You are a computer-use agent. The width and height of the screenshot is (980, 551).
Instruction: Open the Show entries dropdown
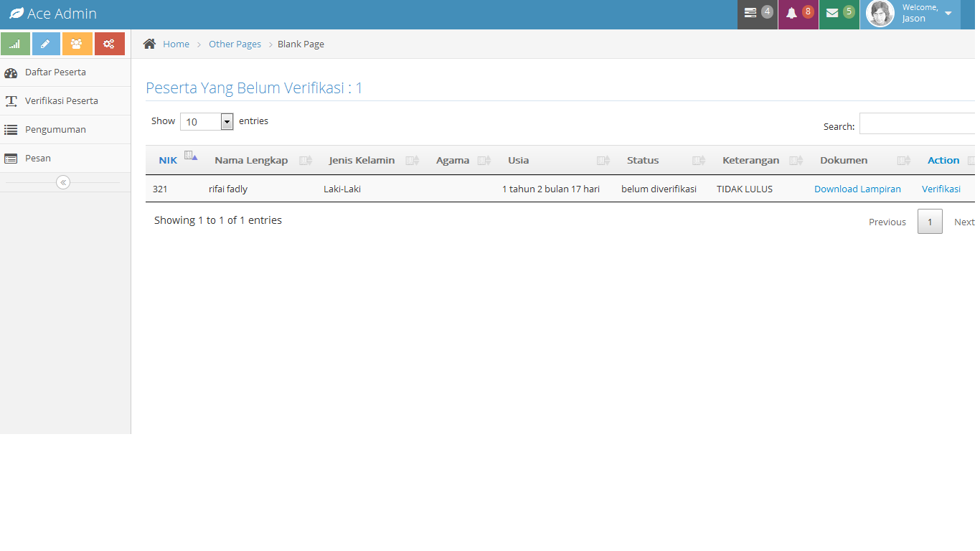(x=207, y=121)
